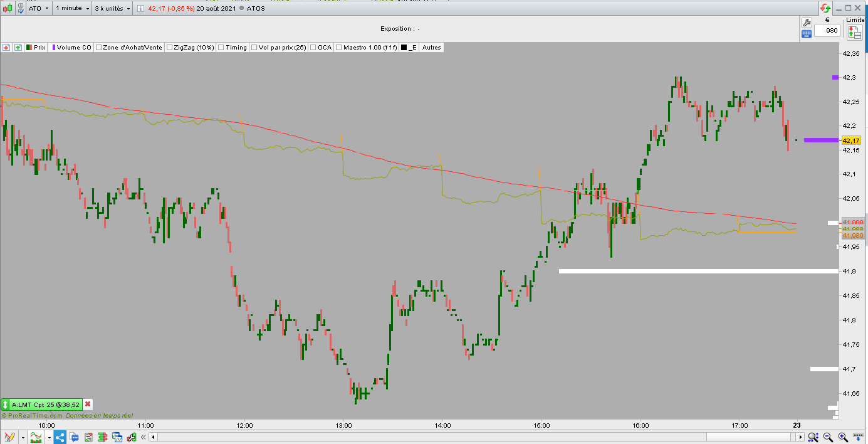
Task: Click the 41,9 price axis label
Action: click(x=850, y=272)
